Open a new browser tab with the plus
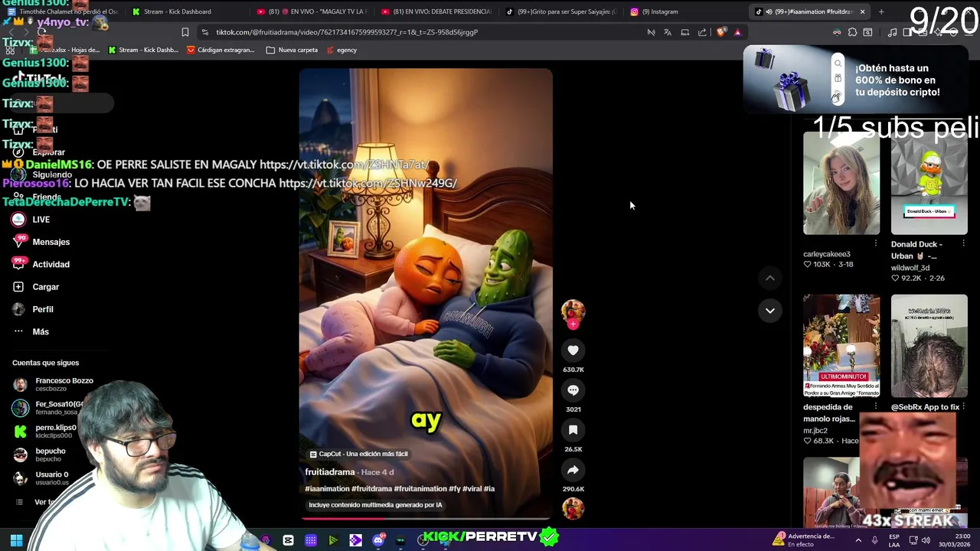 click(881, 11)
